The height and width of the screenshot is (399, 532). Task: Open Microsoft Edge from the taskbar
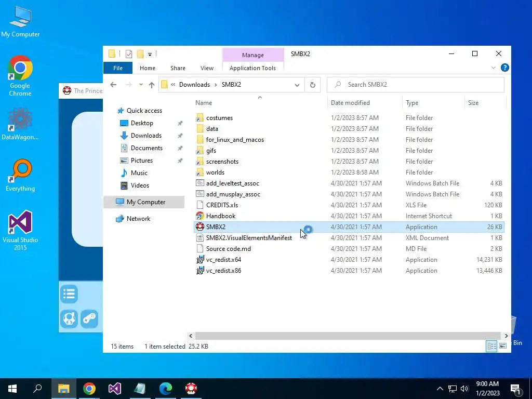point(166,389)
